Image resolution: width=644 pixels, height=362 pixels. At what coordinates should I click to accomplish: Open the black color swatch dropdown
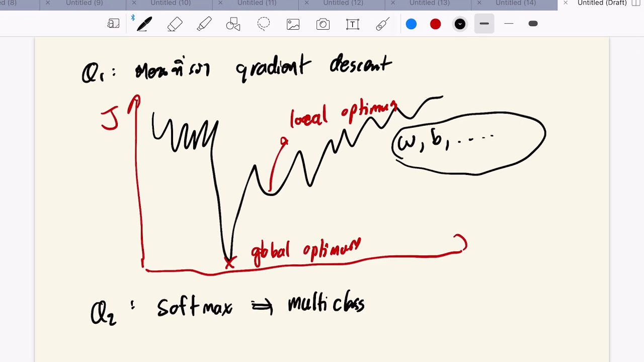460,24
